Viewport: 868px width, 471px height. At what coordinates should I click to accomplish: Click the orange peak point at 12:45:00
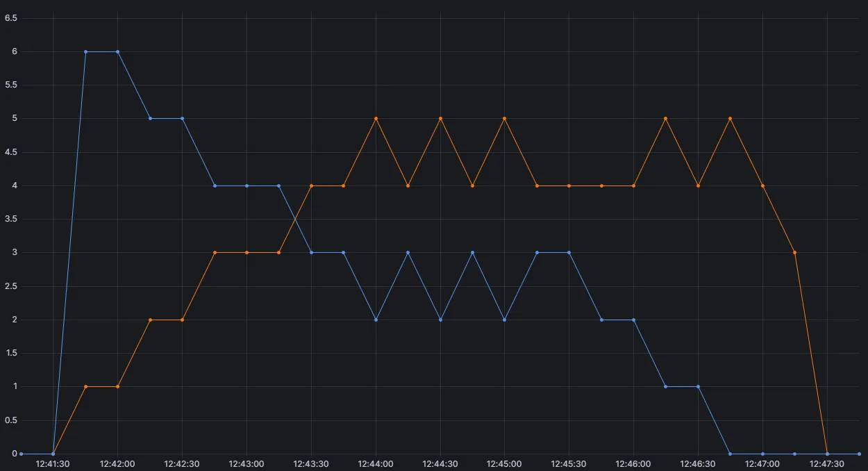tap(504, 118)
